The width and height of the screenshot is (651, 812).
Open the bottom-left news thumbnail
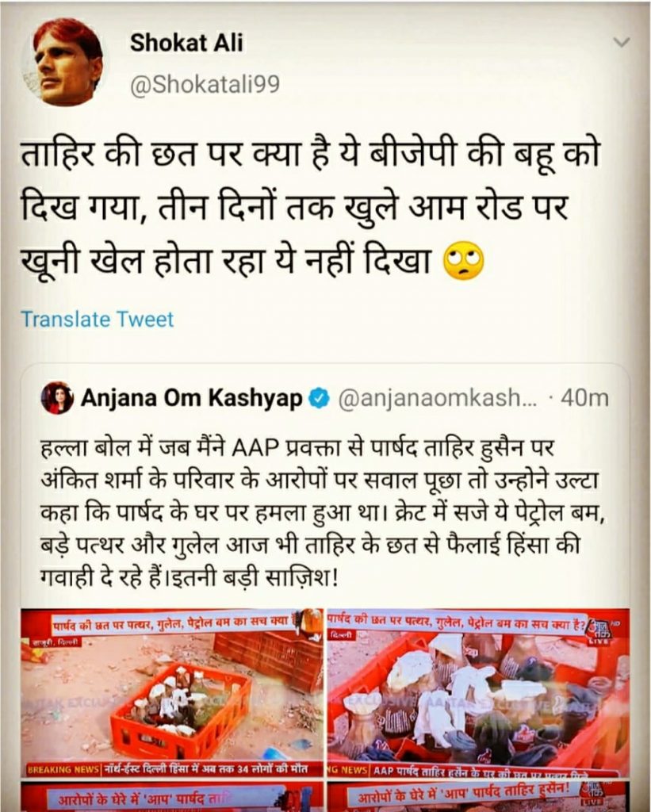click(171, 796)
